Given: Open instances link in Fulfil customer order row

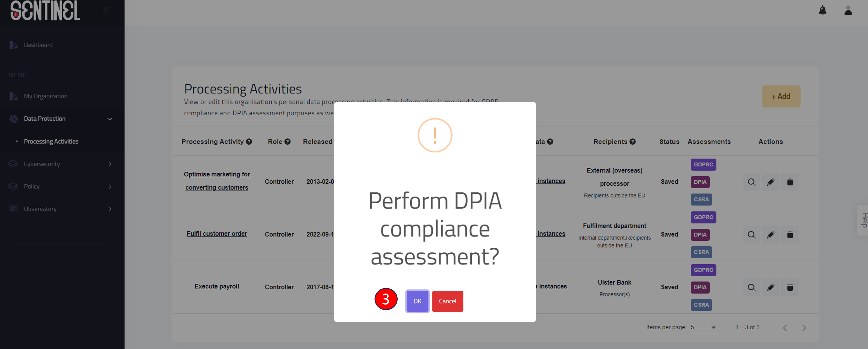Looking at the screenshot, I should pyautogui.click(x=551, y=234).
